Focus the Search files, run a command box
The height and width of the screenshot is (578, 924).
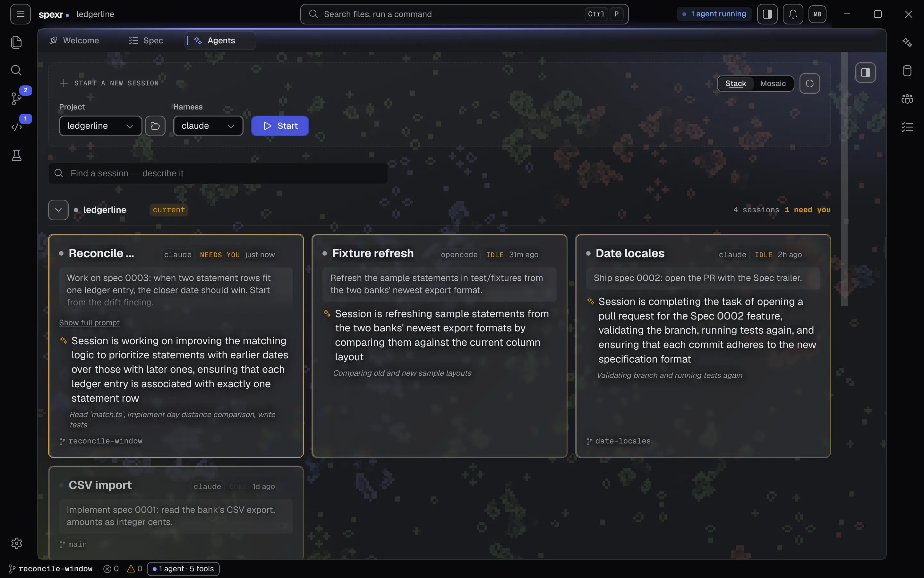(x=464, y=14)
